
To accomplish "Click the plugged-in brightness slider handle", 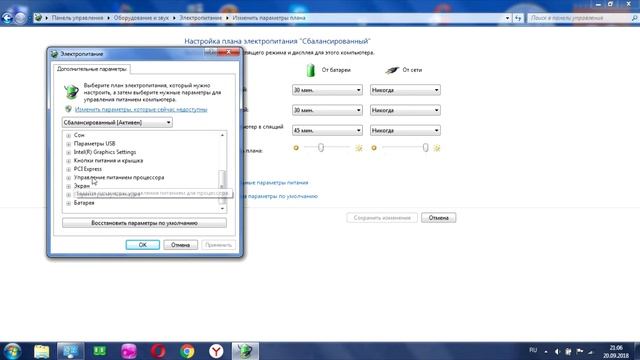I will click(x=425, y=147).
